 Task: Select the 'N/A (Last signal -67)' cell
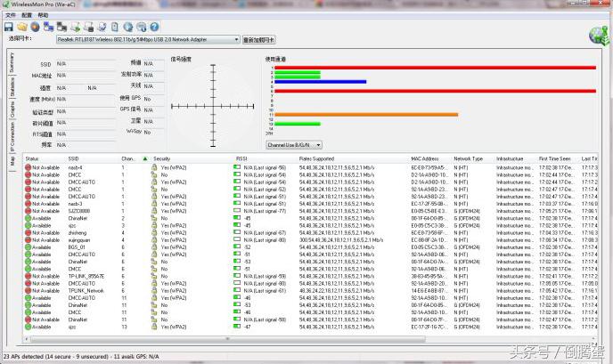(265, 232)
